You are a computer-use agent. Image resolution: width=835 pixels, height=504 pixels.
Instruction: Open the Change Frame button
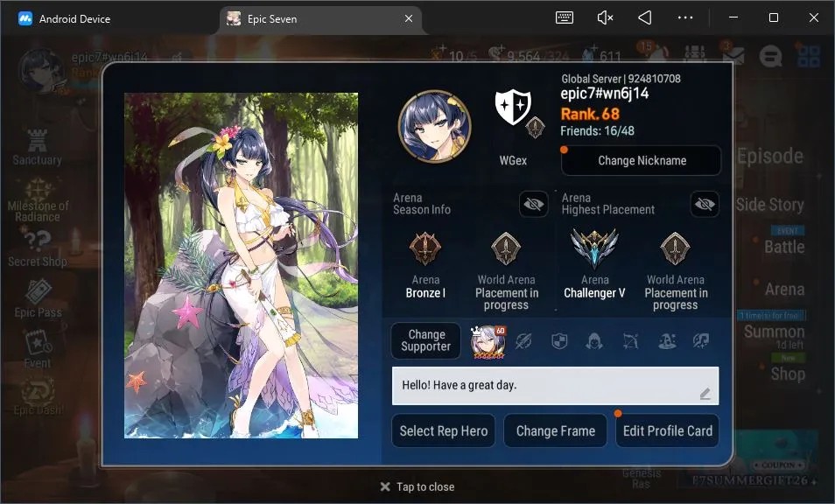click(x=556, y=431)
